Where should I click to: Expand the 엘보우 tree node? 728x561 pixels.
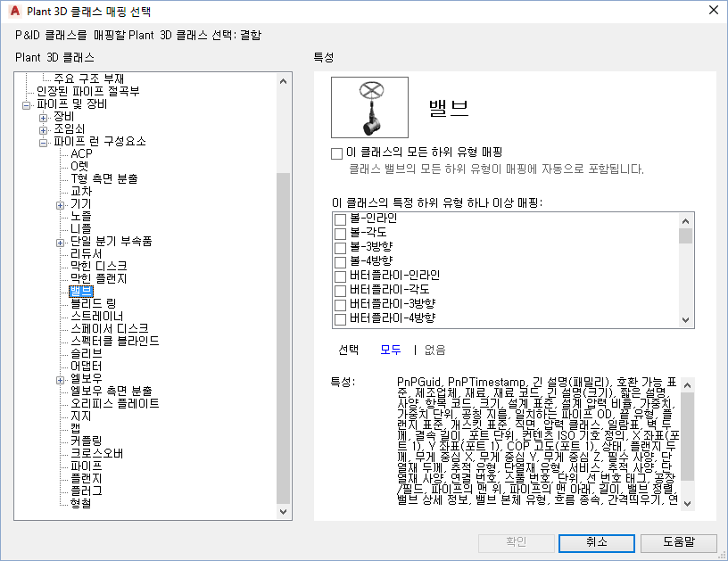60,380
